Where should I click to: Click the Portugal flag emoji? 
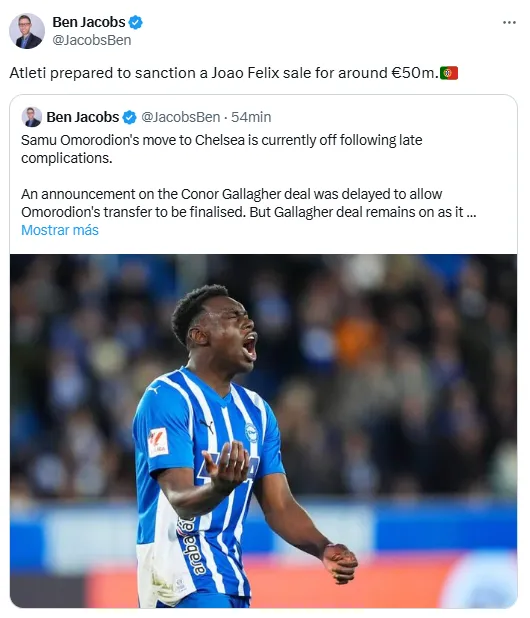(449, 73)
